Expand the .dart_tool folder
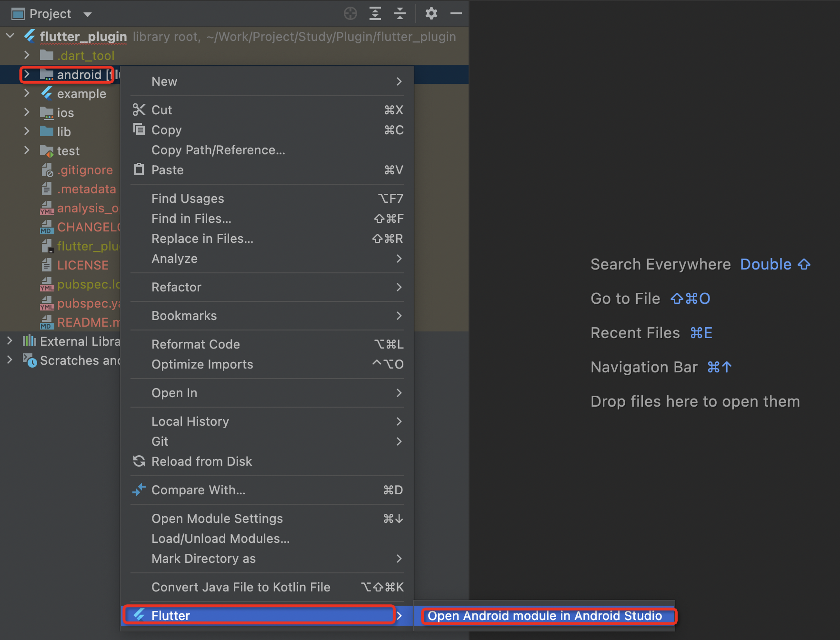The height and width of the screenshot is (640, 840). pos(27,55)
